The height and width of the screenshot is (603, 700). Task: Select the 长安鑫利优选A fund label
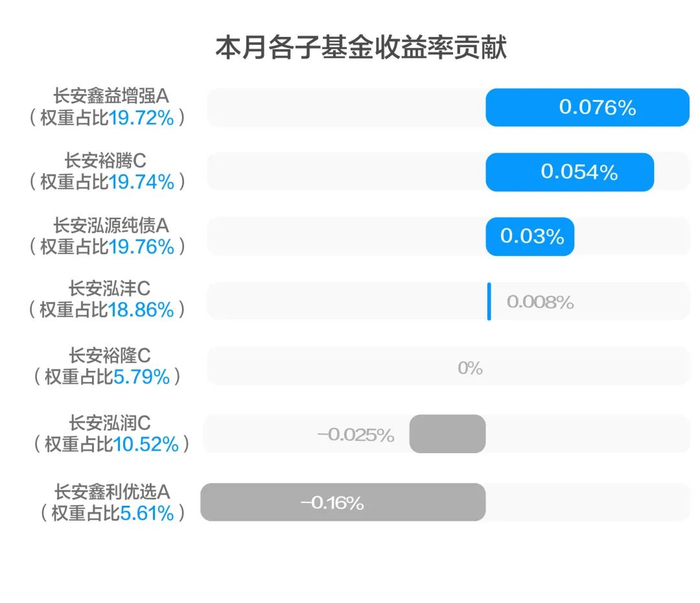pos(111,491)
